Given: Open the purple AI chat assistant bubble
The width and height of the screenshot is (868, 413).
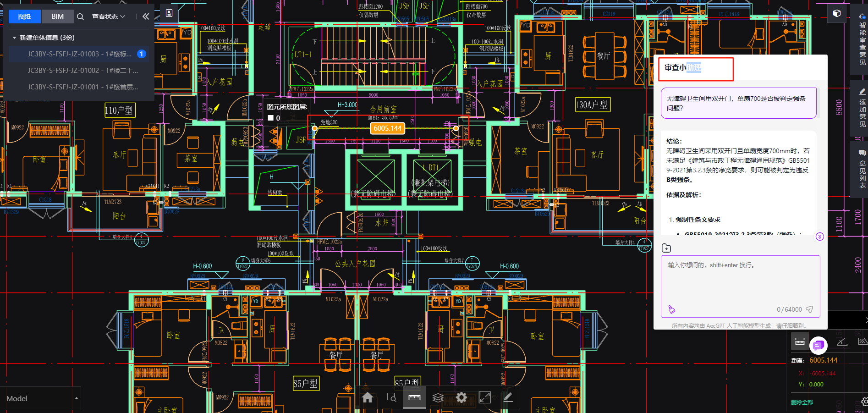Looking at the screenshot, I should point(818,345).
